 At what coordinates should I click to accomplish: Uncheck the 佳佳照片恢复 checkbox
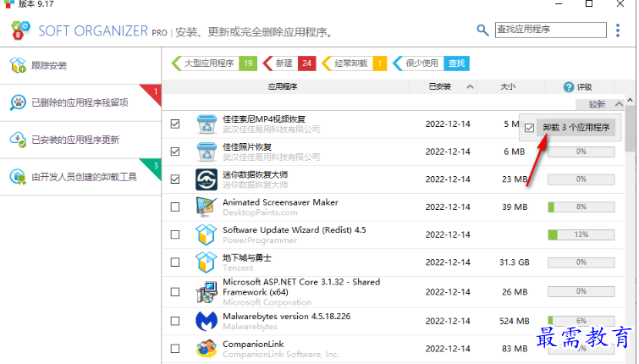[175, 152]
